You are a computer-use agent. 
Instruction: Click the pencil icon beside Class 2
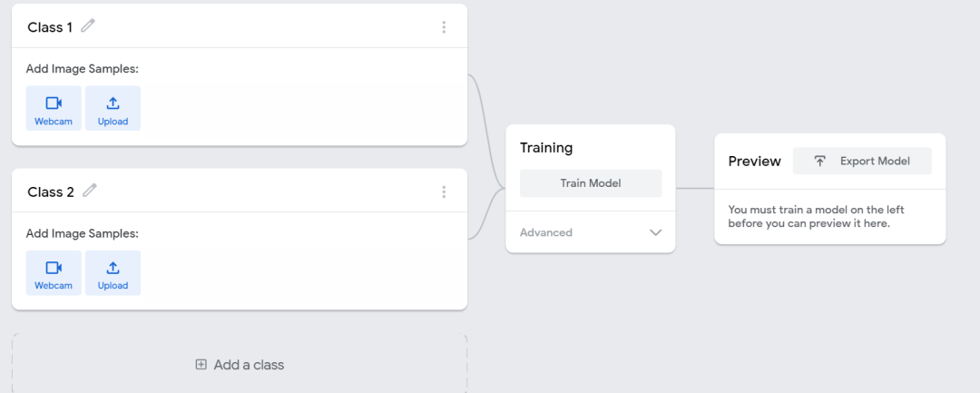(89, 191)
